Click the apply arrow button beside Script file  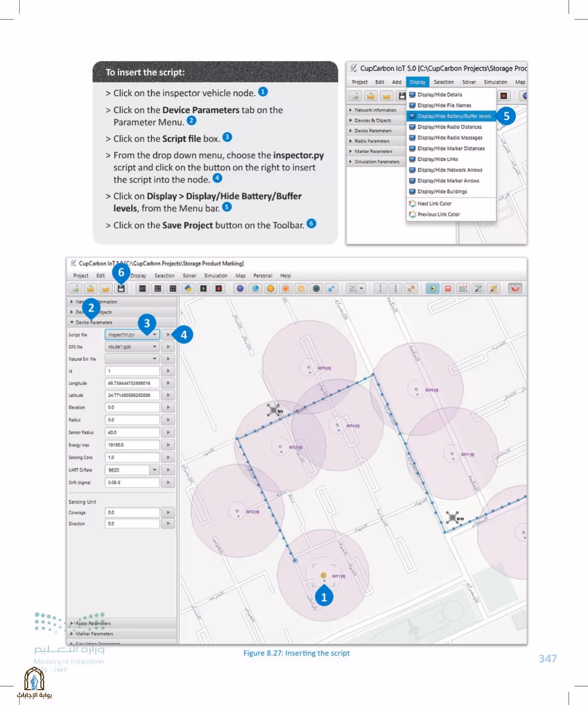click(168, 334)
